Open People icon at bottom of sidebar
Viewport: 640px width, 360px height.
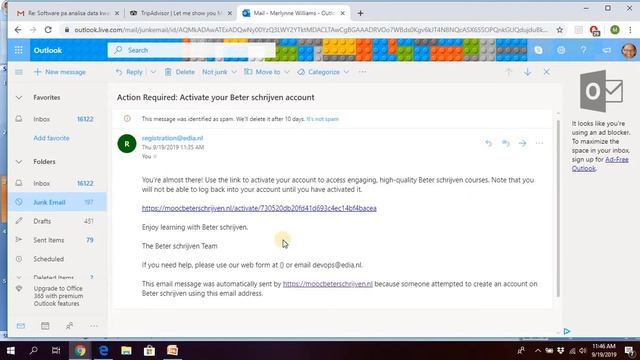69,326
